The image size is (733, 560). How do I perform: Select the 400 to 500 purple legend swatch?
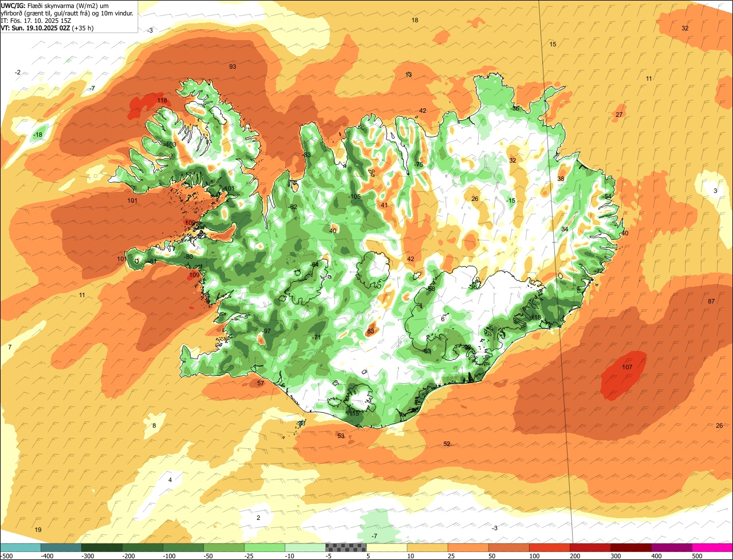coord(671,547)
